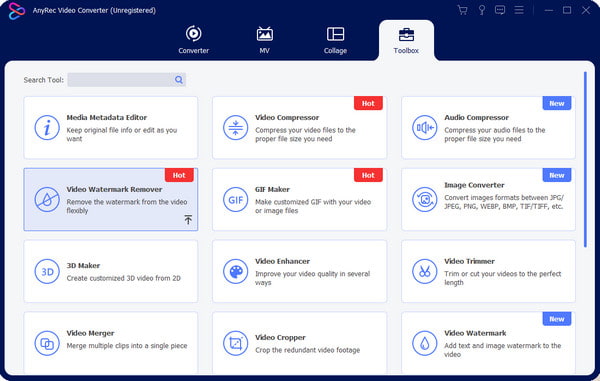Click the Video Watermark droplet icon
Screen dimensions: 600x381
click(x=424, y=344)
